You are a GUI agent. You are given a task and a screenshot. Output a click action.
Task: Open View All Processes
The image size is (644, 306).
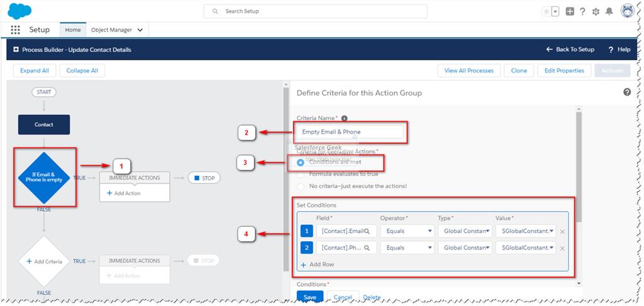pyautogui.click(x=469, y=70)
